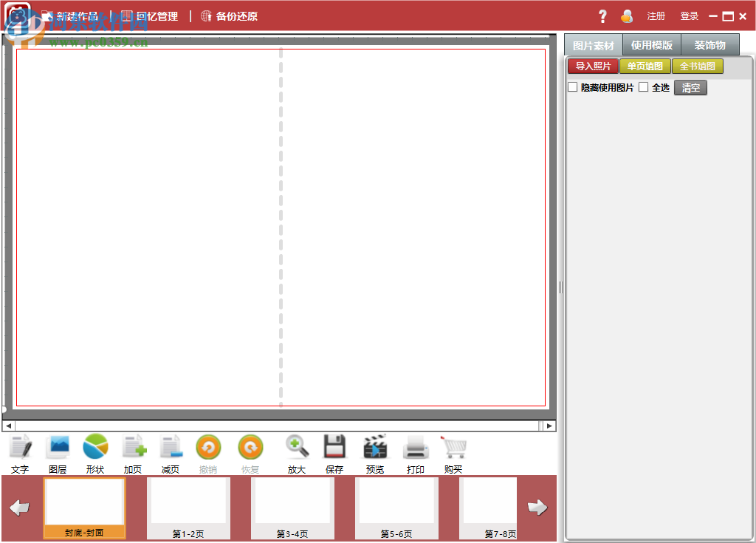
Task: Switch to the 使用模版 tab
Action: click(x=652, y=45)
